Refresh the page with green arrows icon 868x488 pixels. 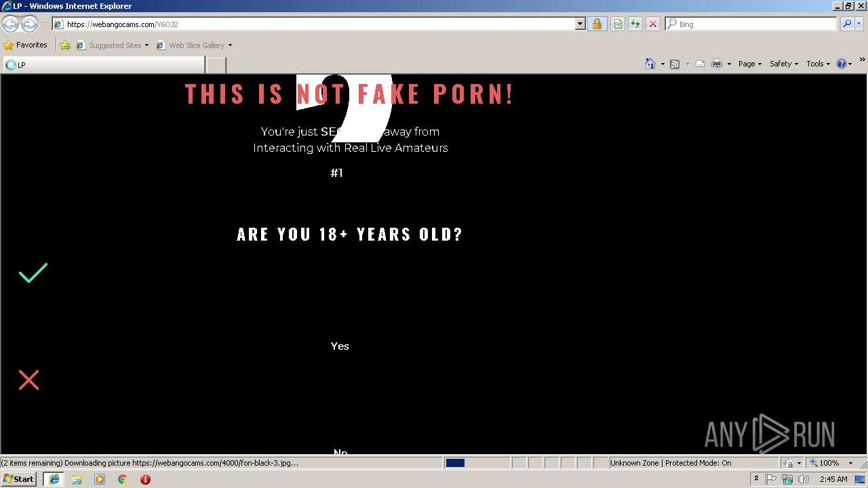pyautogui.click(x=635, y=24)
